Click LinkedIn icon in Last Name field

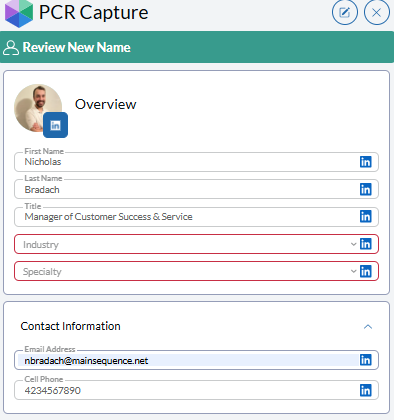366,189
